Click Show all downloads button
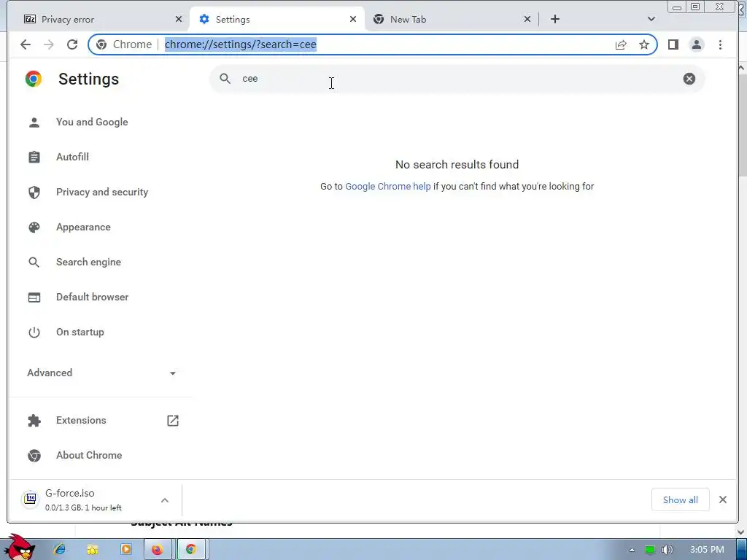The height and width of the screenshot is (560, 747). tap(680, 499)
